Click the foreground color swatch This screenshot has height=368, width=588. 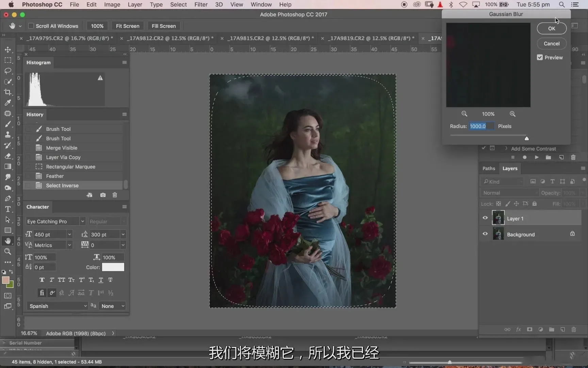coord(5,280)
